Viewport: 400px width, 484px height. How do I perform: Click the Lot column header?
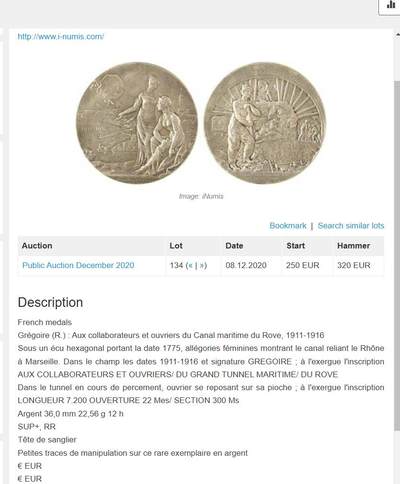point(176,246)
